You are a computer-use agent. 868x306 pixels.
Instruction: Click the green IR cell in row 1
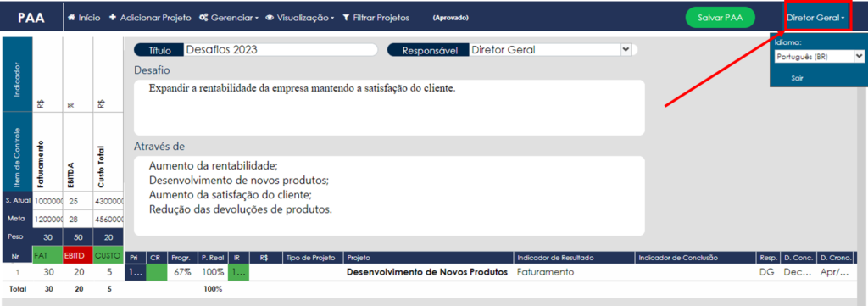pyautogui.click(x=238, y=272)
